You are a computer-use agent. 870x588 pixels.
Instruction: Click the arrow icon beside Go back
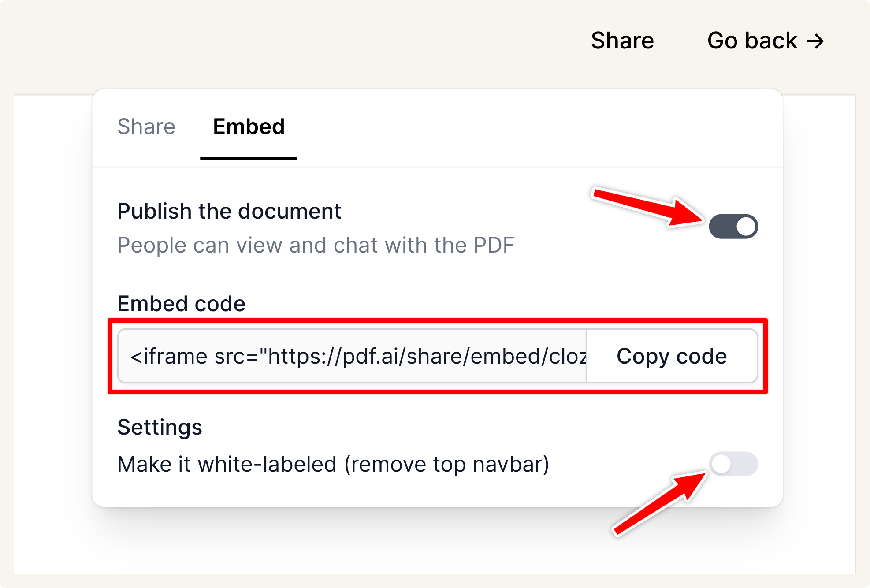click(815, 41)
